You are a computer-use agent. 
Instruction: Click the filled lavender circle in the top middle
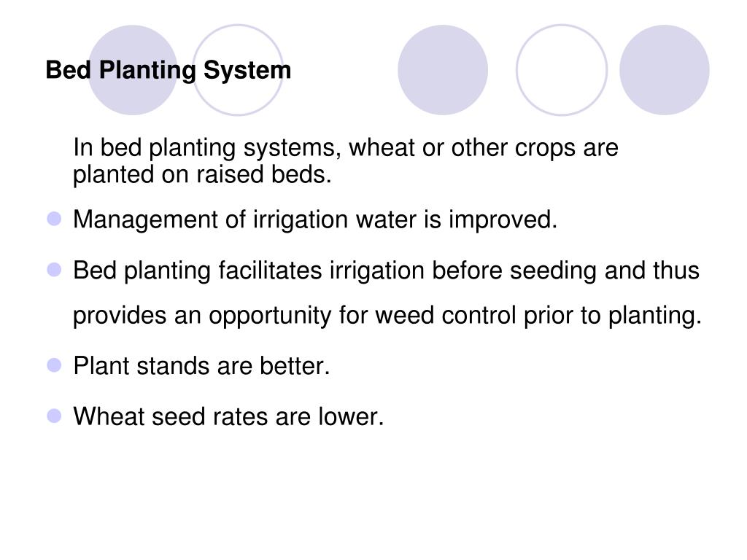(x=443, y=70)
